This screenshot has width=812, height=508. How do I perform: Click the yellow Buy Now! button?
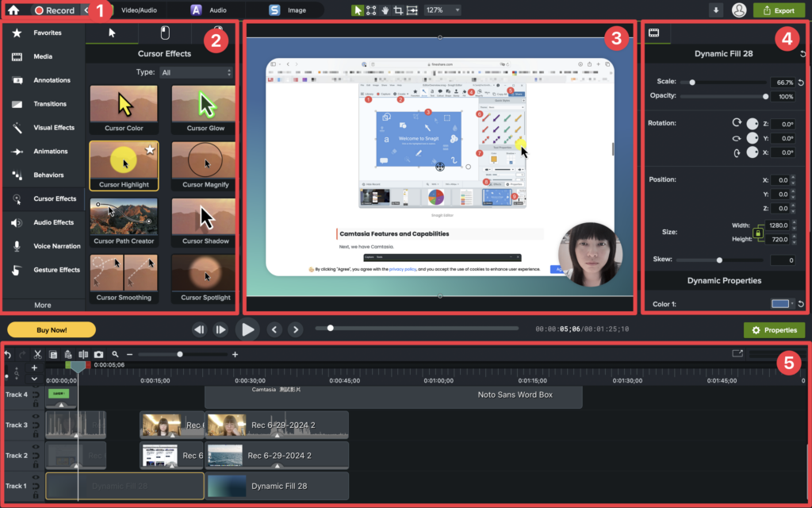click(52, 329)
